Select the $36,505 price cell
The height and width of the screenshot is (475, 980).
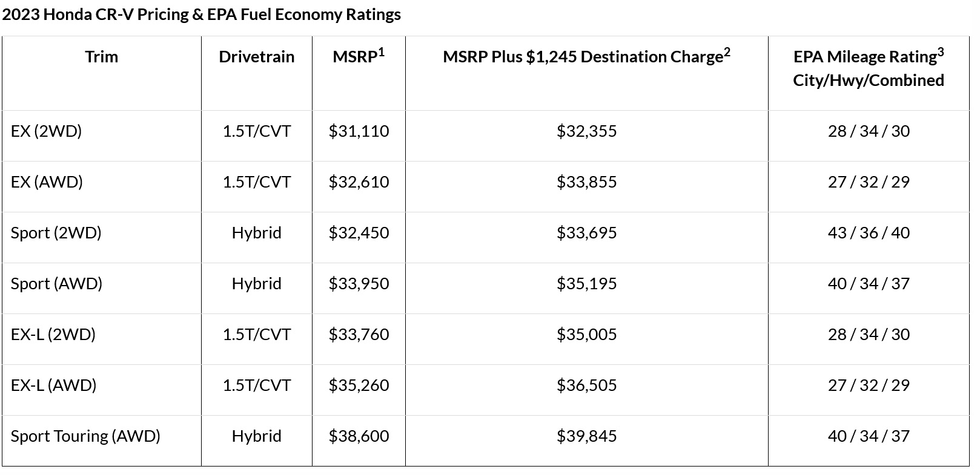(586, 385)
